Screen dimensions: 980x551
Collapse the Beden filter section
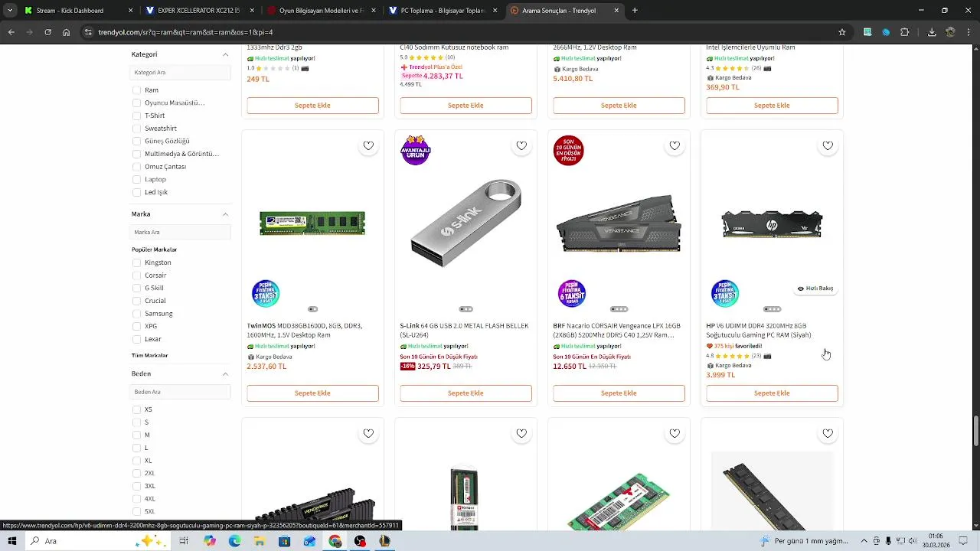point(225,373)
